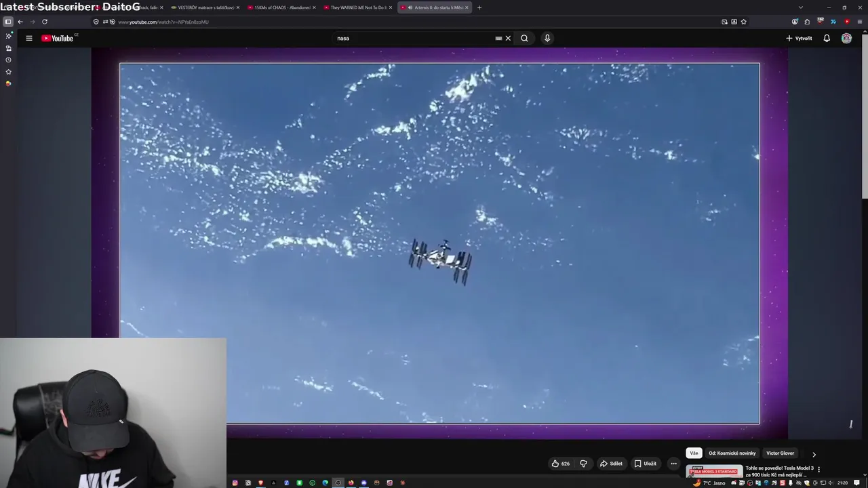Show next filter chips with arrow
The width and height of the screenshot is (868, 488).
(x=814, y=454)
